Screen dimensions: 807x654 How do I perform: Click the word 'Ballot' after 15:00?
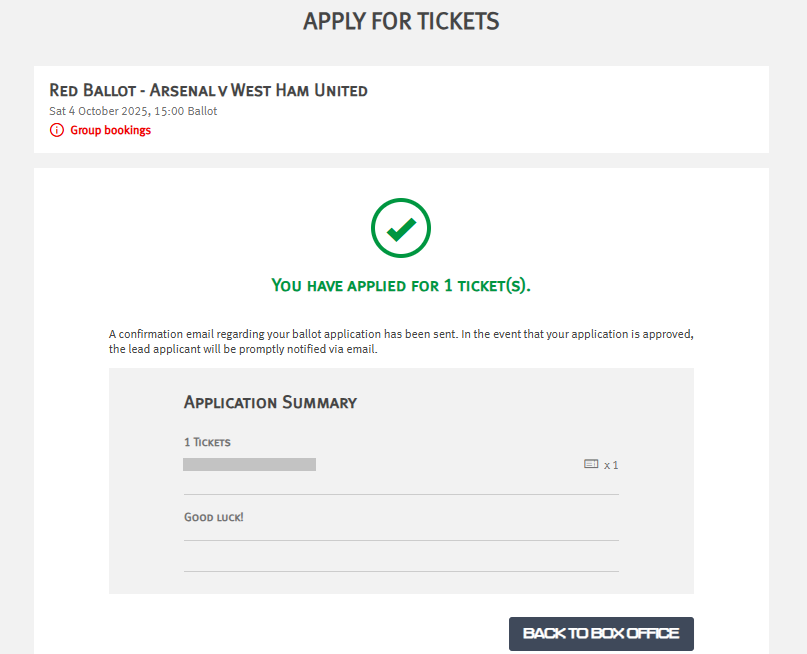click(x=200, y=111)
